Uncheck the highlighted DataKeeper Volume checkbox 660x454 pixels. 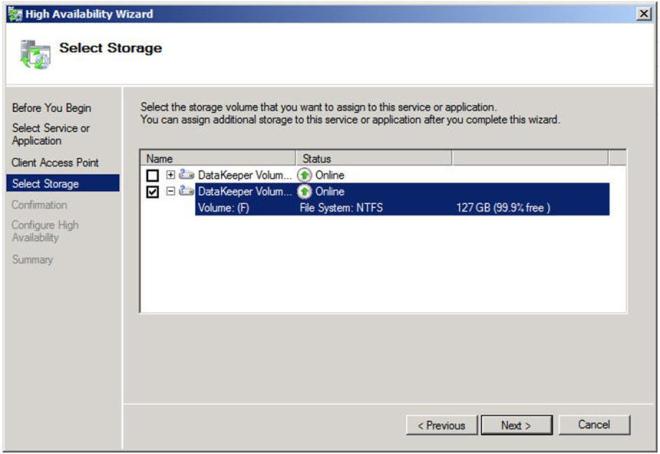[x=153, y=192]
